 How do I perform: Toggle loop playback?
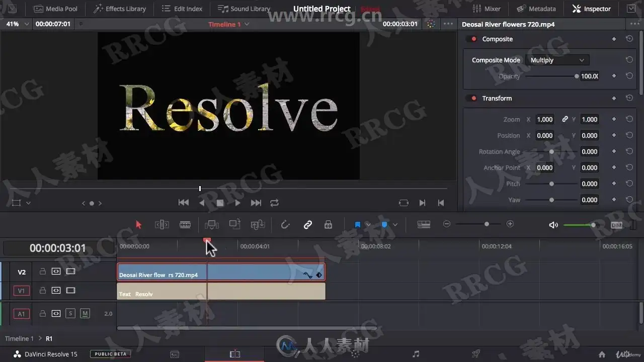[x=274, y=203]
